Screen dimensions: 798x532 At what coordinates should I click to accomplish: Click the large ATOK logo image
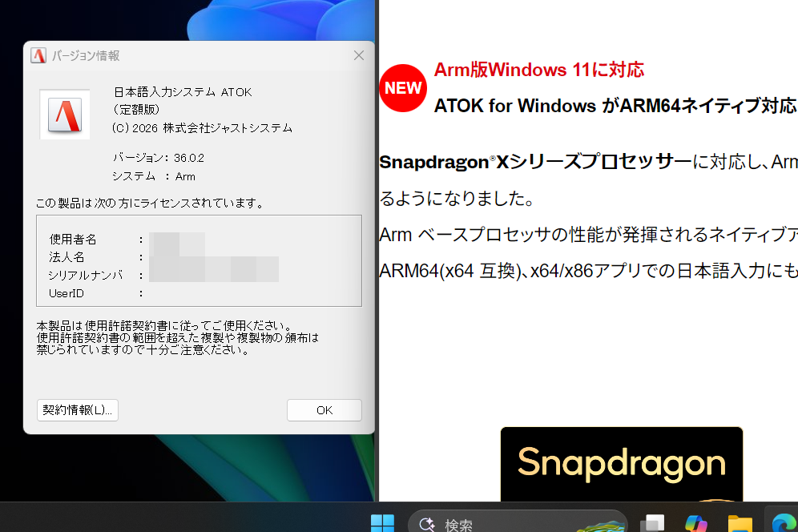(65, 115)
